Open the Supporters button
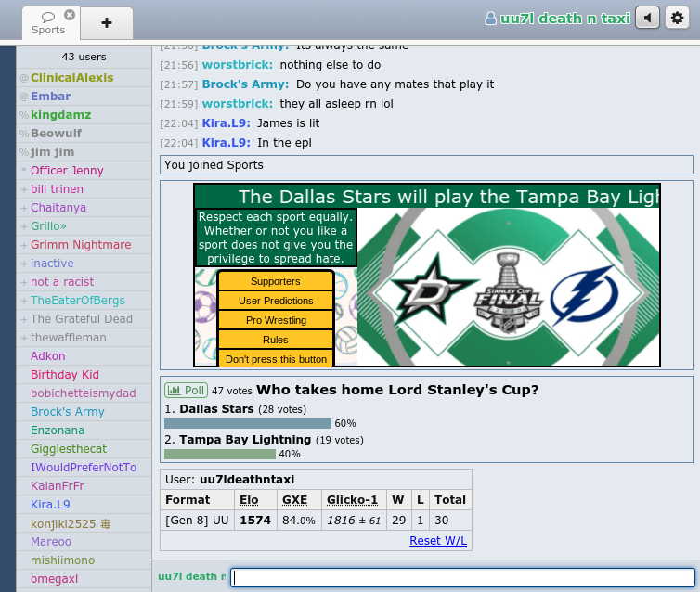 (x=275, y=281)
